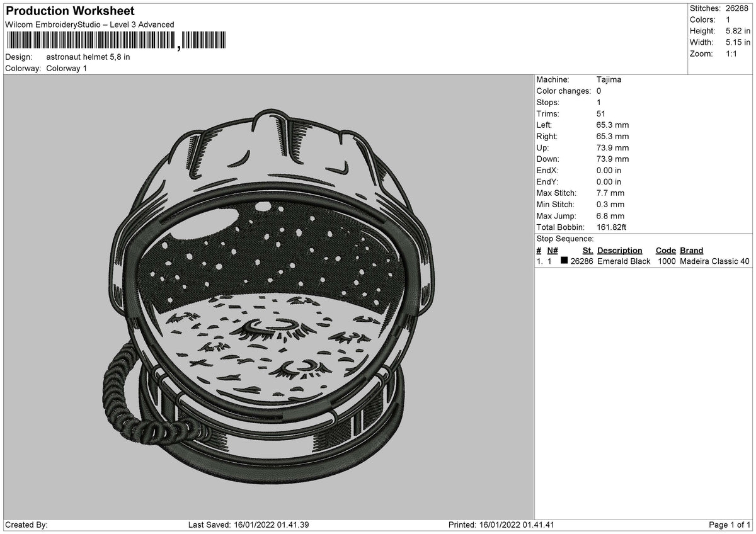Click the Right 65.3 mm value
756x534 pixels.
point(612,137)
